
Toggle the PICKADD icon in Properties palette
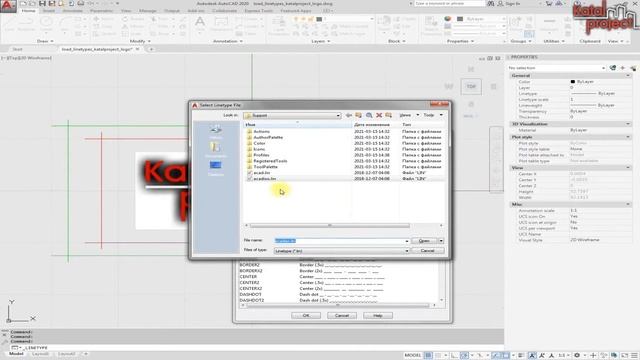[x=613, y=68]
